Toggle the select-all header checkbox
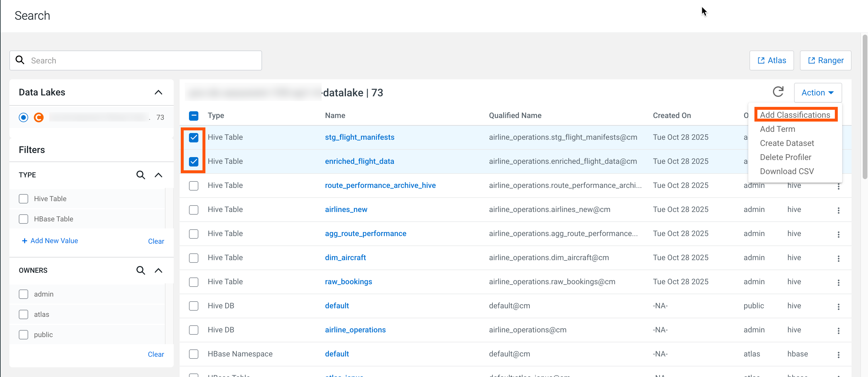Image resolution: width=868 pixels, height=377 pixels. pos(193,116)
